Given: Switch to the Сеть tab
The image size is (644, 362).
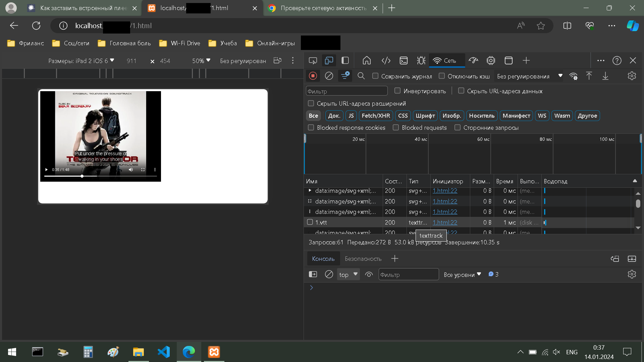Looking at the screenshot, I should [447, 61].
